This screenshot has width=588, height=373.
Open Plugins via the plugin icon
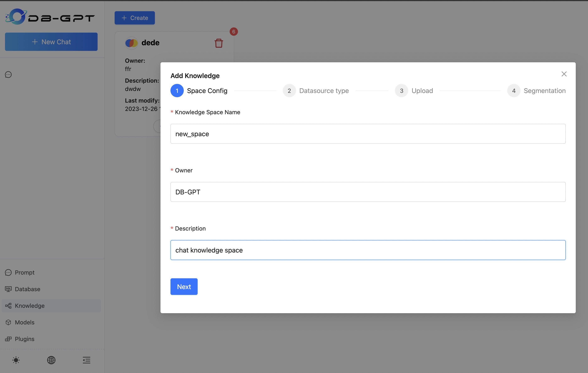9,339
